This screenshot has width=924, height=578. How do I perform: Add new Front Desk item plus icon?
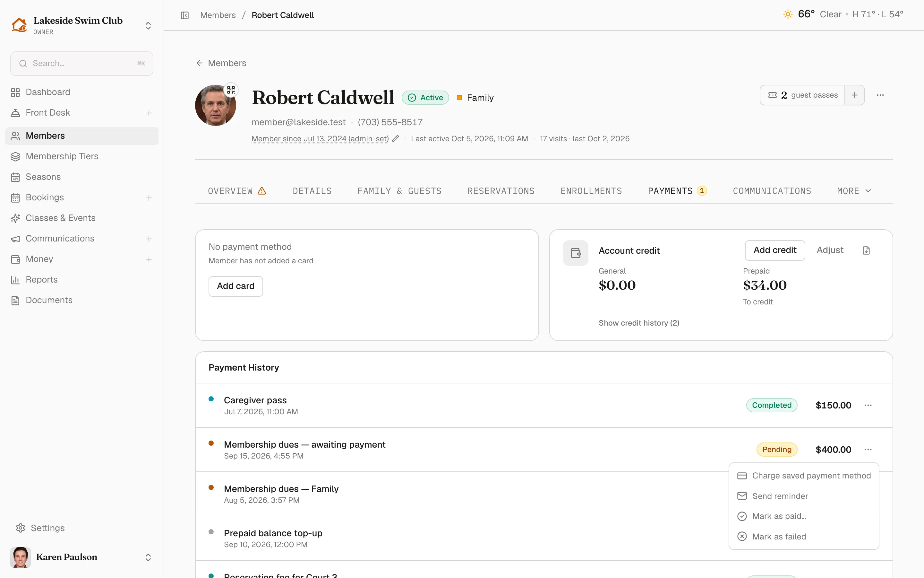point(149,113)
